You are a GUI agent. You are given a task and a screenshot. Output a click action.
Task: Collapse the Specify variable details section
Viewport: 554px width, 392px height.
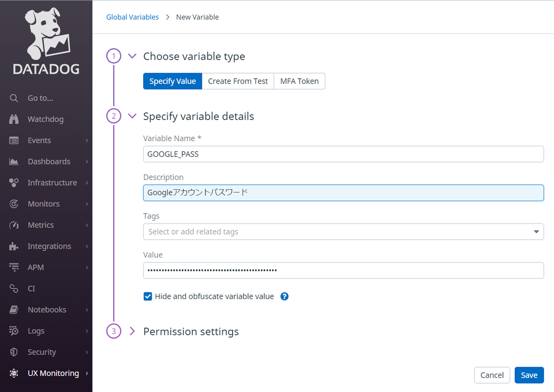point(132,116)
